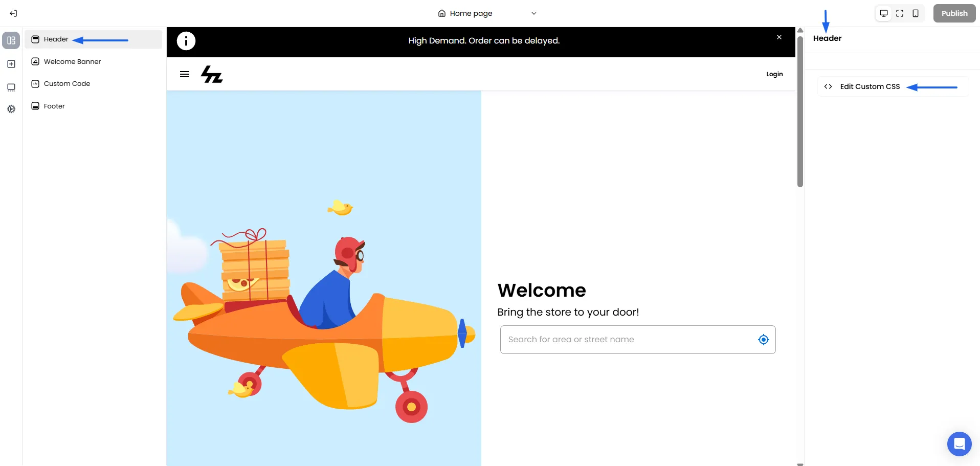Screen dimensions: 980x466
Task: Switch to fullscreen preview icon
Action: 900,13
